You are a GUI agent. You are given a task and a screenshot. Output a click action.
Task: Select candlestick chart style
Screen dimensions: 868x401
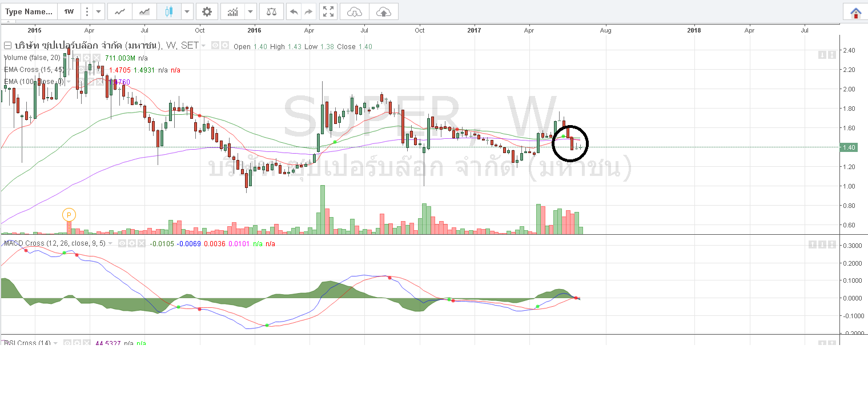[168, 11]
